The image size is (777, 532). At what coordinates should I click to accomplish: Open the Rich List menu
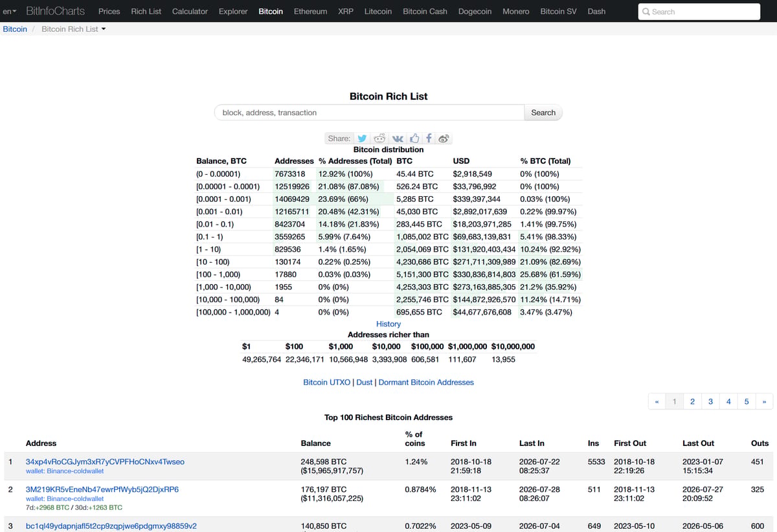(x=146, y=12)
